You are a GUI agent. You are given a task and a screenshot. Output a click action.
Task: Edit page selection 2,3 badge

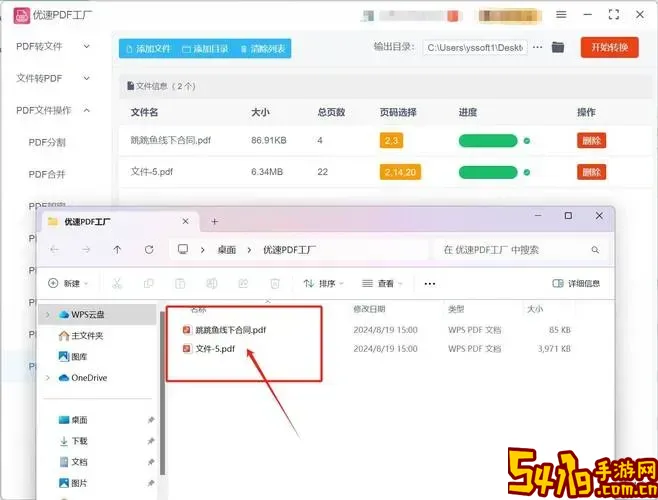[x=391, y=141]
